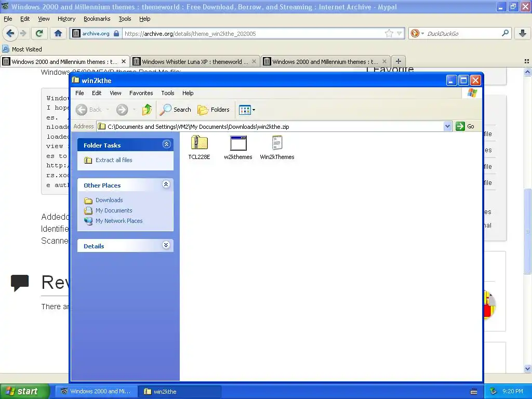This screenshot has width=532, height=399.
Task: Open the Win2kThemes text document icon
Action: (x=277, y=142)
